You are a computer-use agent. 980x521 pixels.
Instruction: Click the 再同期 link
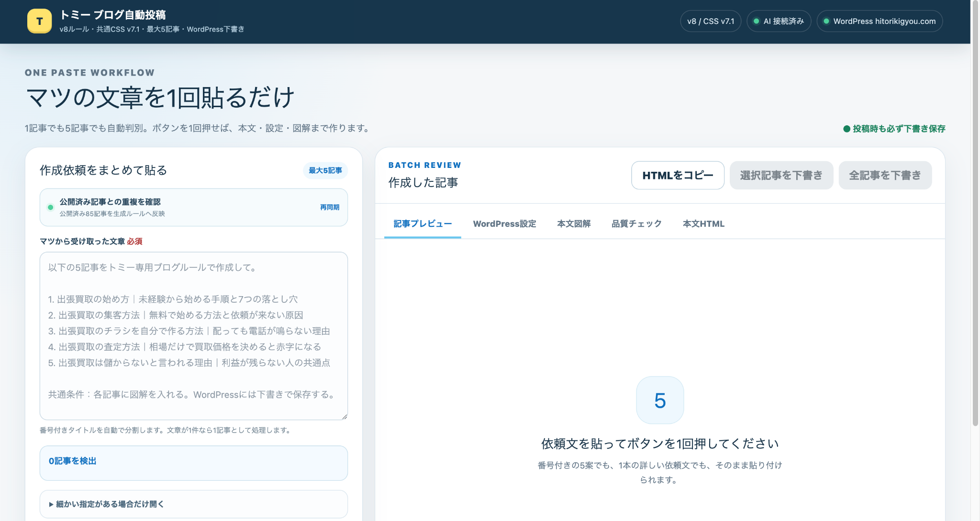coord(330,207)
